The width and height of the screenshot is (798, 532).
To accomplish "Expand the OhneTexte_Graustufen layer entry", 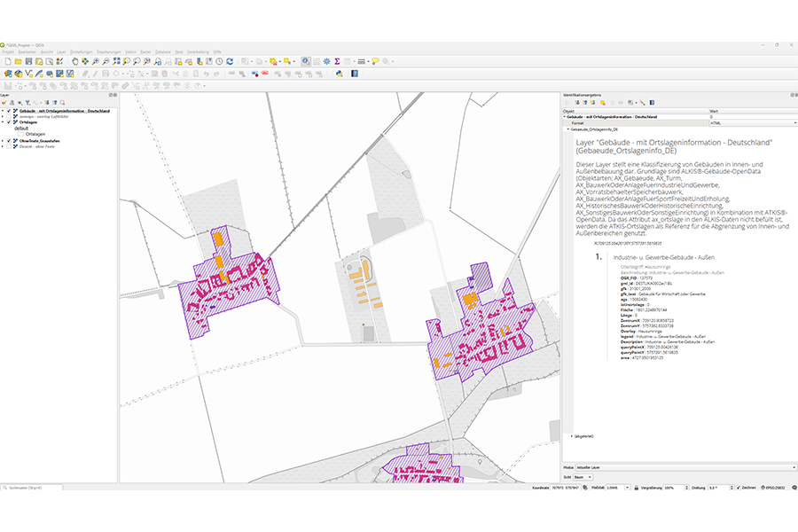I will click(4, 141).
